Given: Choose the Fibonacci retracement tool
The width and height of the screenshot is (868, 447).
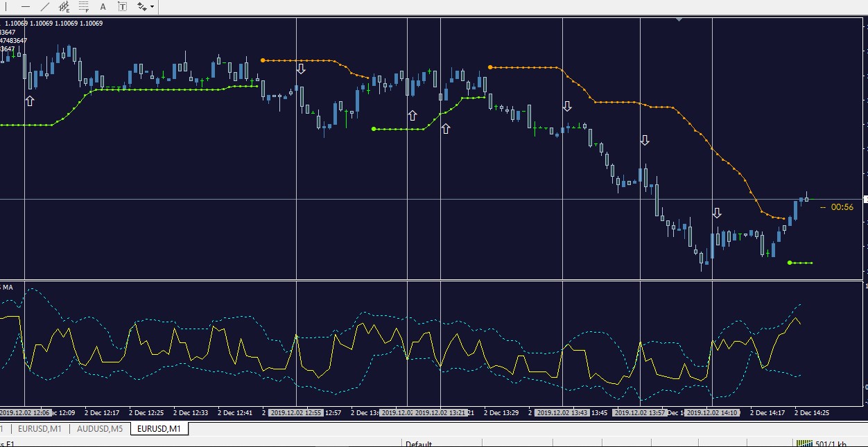Looking at the screenshot, I should coord(84,7).
